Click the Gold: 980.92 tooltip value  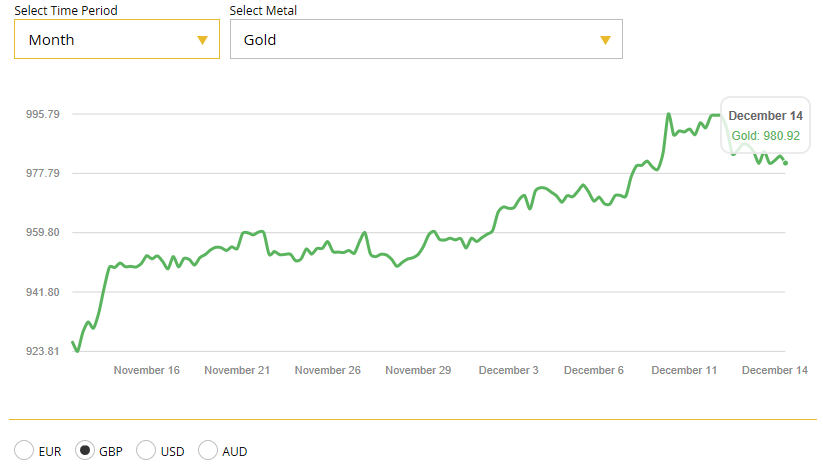coord(765,136)
